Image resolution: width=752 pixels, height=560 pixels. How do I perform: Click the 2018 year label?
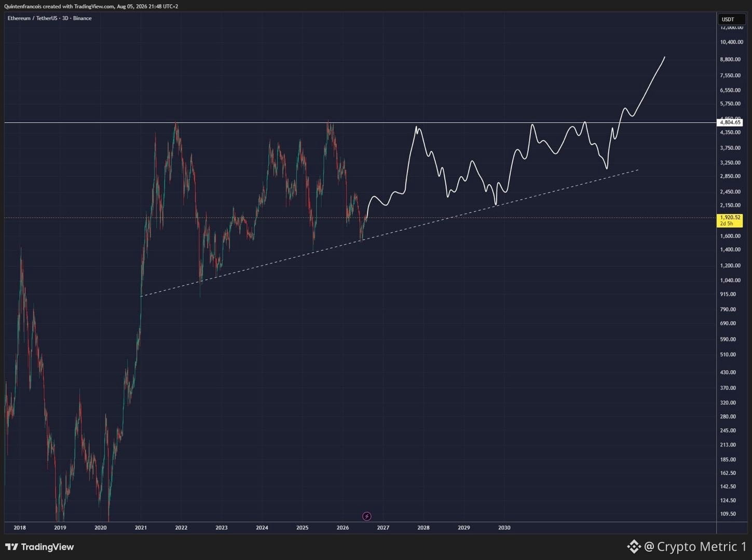tap(20, 528)
